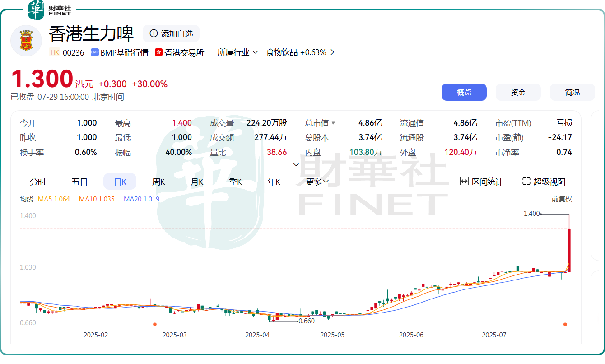605x364 pixels.
Task: Click the BMP基础行情 badge icon
Action: pyautogui.click(x=95, y=52)
